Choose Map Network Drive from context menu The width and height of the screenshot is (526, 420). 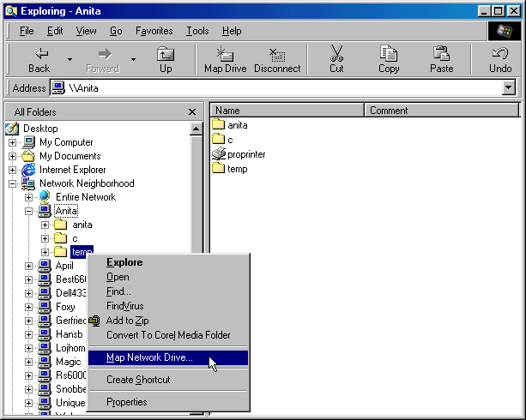[x=149, y=357]
